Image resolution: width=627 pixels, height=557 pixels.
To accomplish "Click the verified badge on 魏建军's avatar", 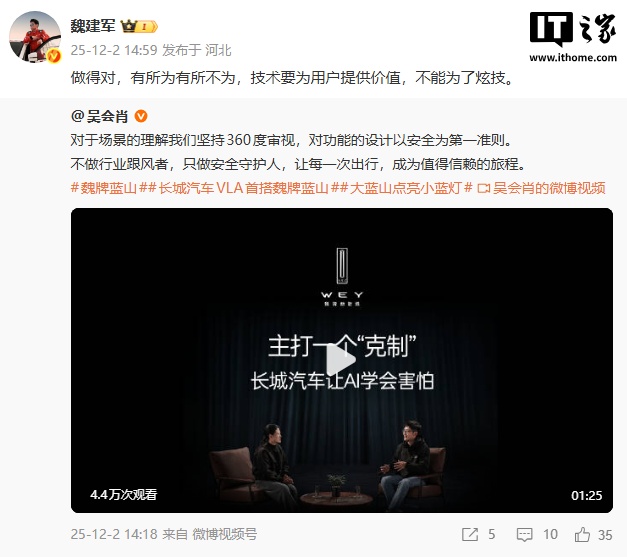I will point(54,56).
